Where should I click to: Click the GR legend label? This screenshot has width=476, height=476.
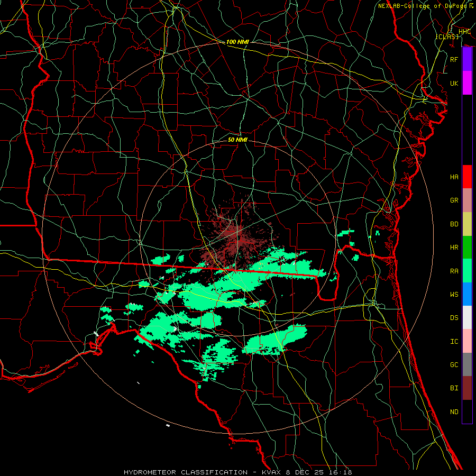(x=454, y=200)
